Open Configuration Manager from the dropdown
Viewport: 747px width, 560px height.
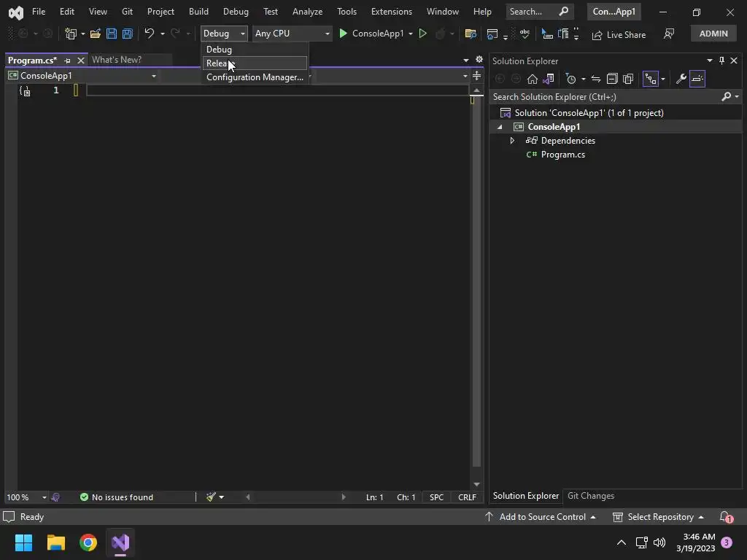point(255,77)
